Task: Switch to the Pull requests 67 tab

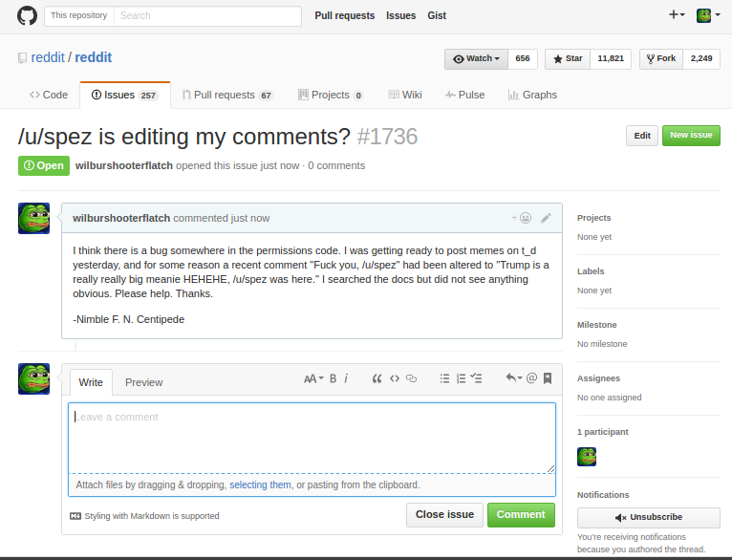Action: (227, 95)
